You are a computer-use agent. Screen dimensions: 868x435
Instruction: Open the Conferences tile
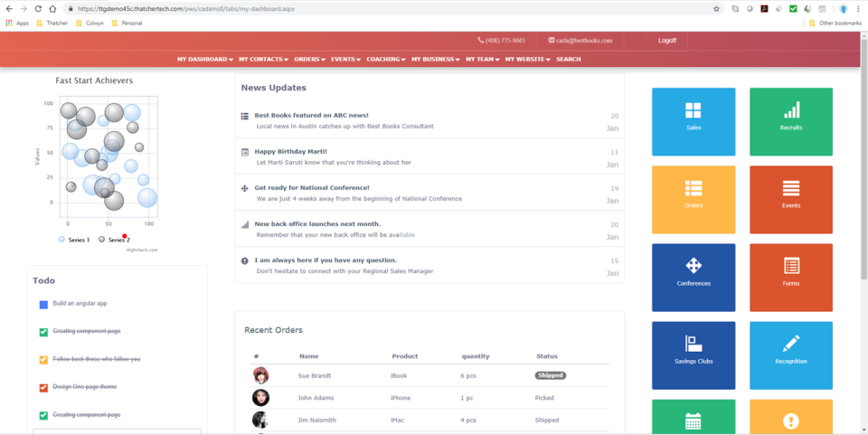coord(693,278)
